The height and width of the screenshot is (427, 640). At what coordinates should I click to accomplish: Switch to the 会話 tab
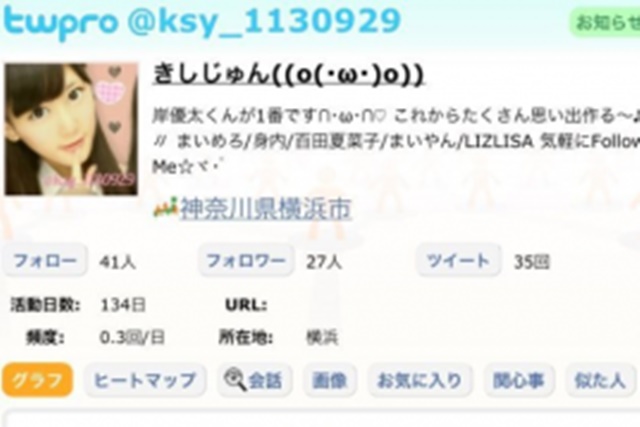point(255,380)
